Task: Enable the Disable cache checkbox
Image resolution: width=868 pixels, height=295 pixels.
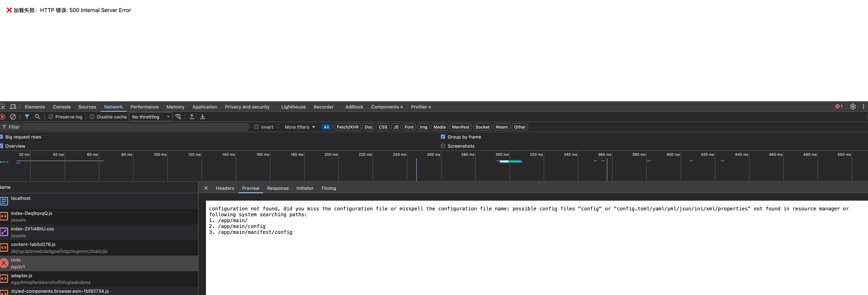Action: pos(92,117)
